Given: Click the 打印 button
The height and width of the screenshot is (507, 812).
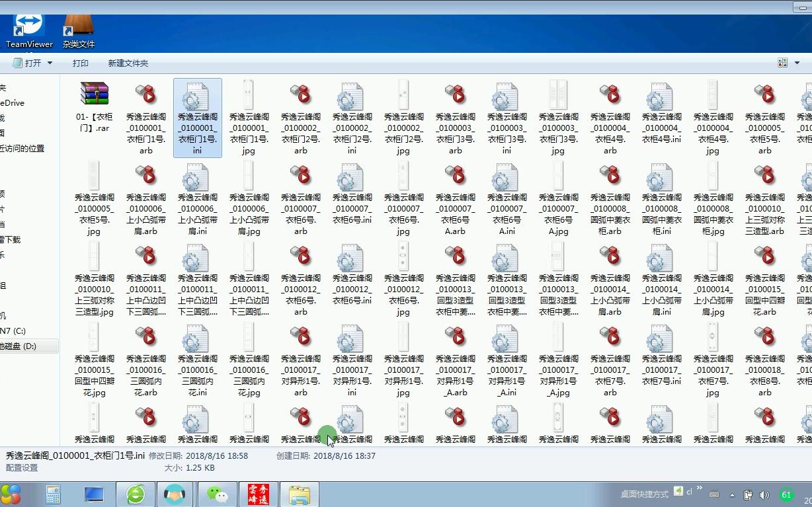Looking at the screenshot, I should (80, 63).
